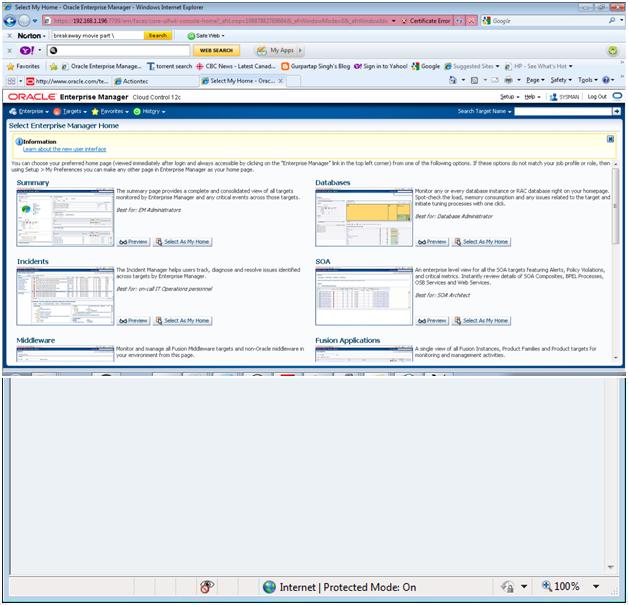628x605 pixels.
Task: Open the Safe Web dropdown
Action: click(x=206, y=36)
